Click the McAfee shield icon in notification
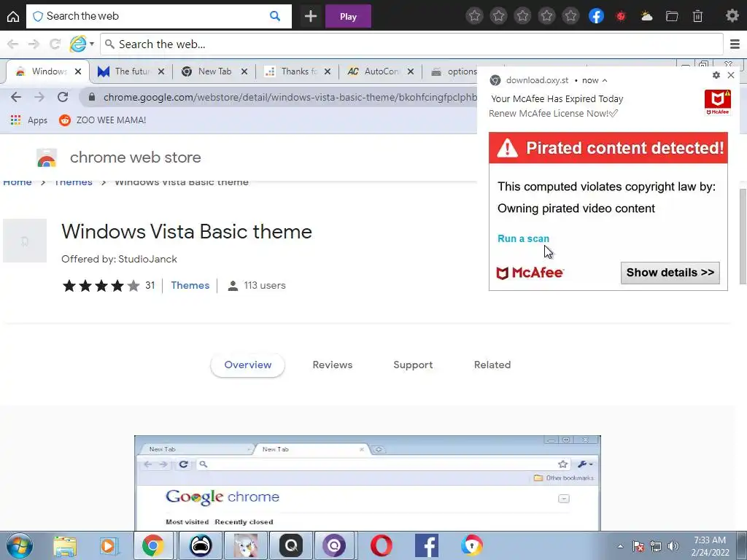The height and width of the screenshot is (560, 747). coord(718,102)
